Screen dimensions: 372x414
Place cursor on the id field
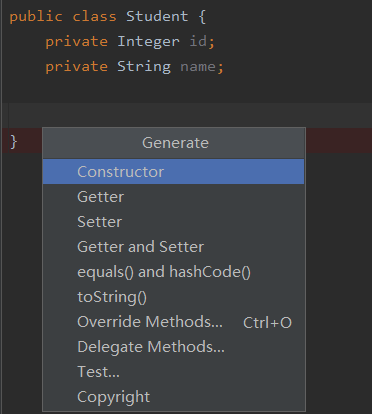click(198, 42)
